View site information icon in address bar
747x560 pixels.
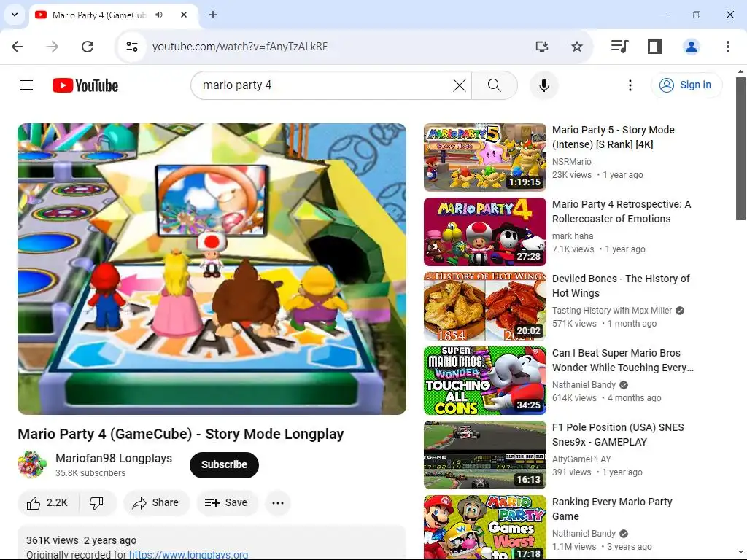click(132, 47)
